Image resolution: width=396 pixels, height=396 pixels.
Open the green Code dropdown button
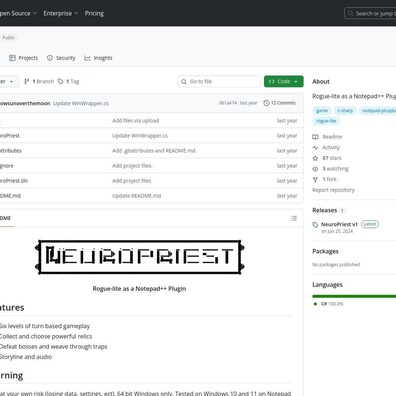[284, 81]
